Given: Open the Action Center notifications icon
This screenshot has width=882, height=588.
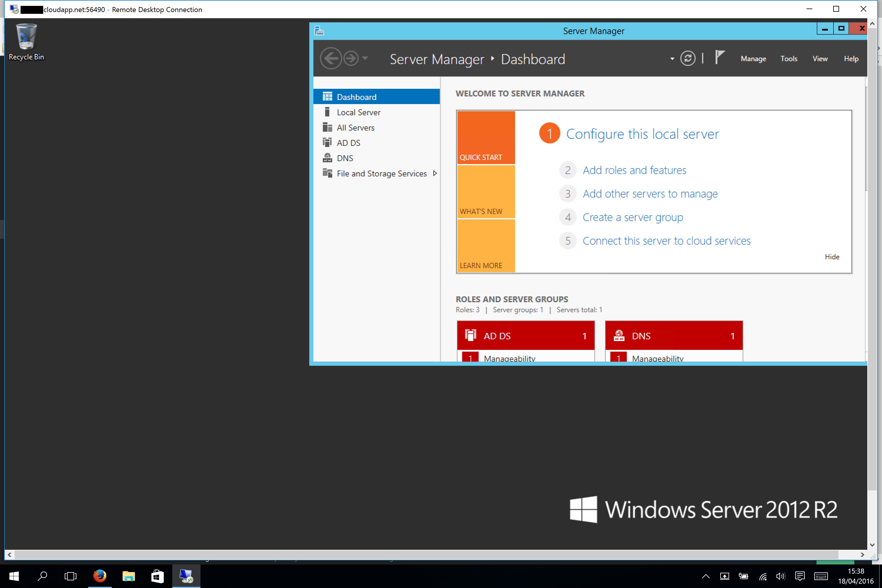Looking at the screenshot, I should pyautogui.click(x=799, y=576).
